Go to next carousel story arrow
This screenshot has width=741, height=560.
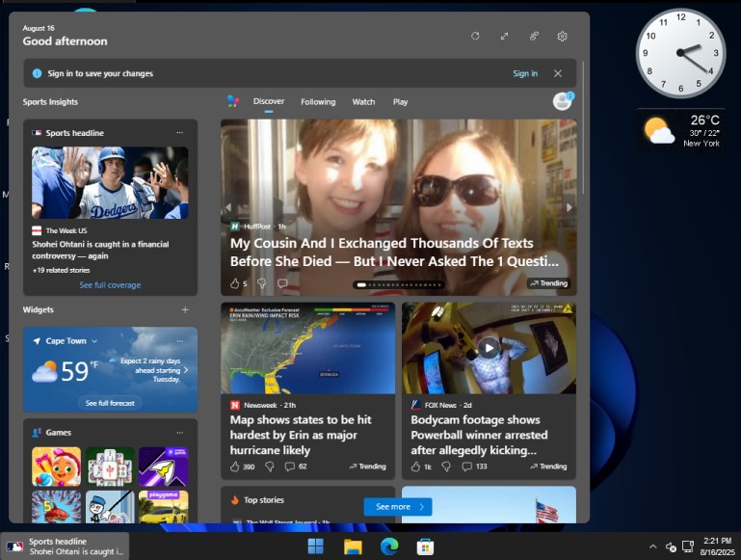(569, 207)
